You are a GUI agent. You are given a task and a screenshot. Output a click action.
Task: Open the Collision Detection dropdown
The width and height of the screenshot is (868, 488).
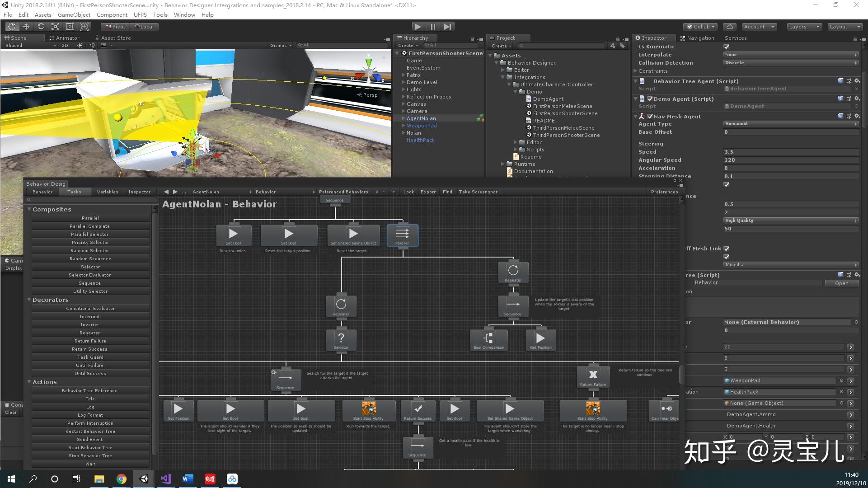coord(791,63)
